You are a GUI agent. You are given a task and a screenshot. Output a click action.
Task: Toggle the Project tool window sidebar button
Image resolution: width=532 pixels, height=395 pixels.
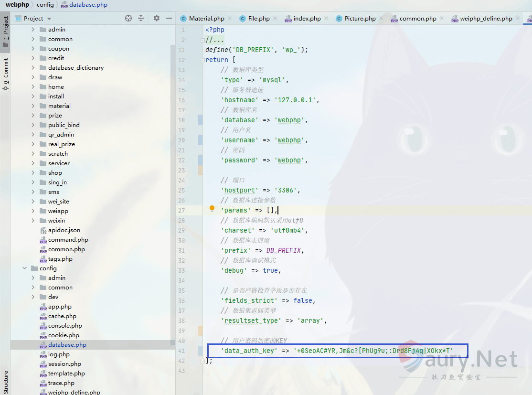pos(5,32)
